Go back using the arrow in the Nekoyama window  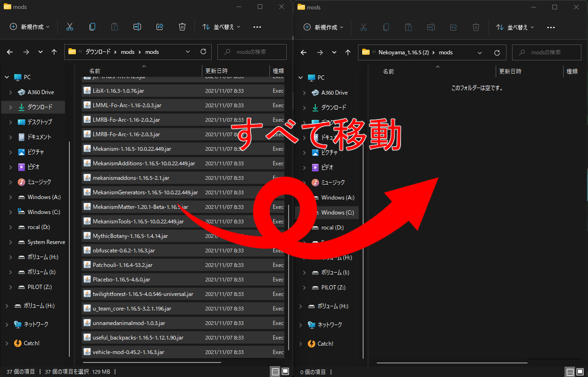(x=304, y=52)
